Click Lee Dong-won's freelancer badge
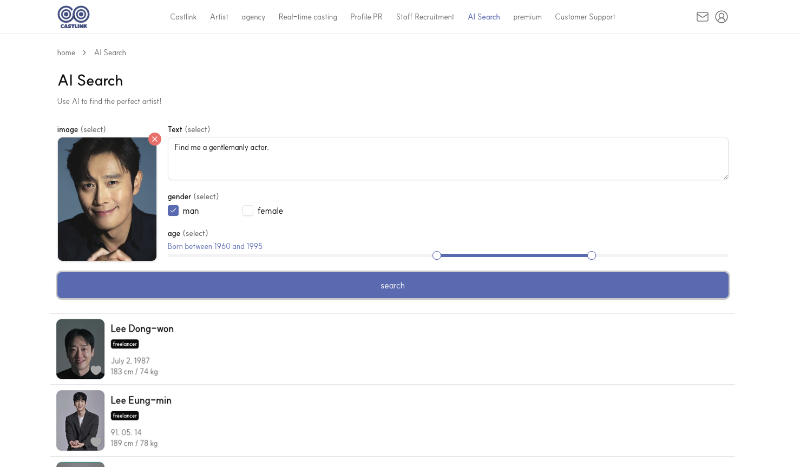800x467 pixels. coord(124,344)
